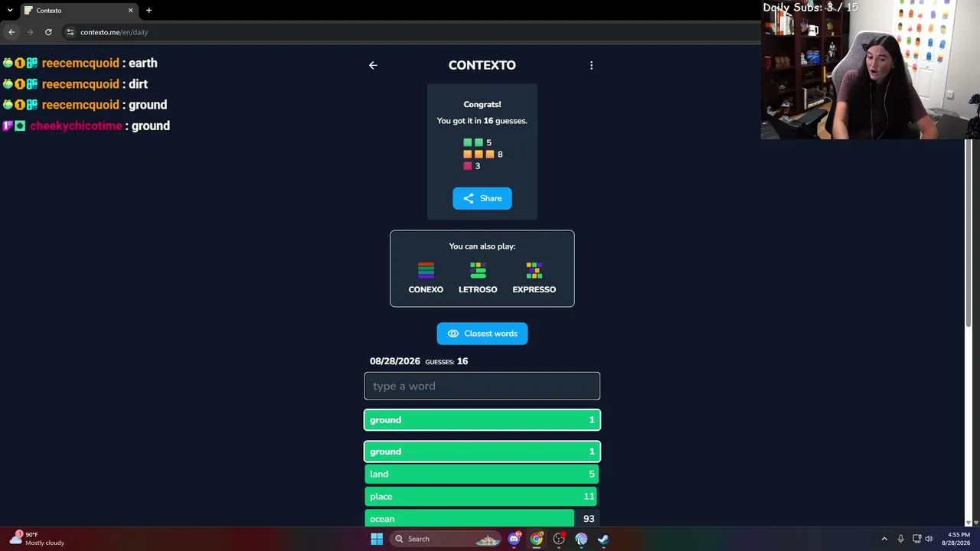Switch to the Contexto browser tab
The width and height of the screenshot is (980, 551).
tap(77, 11)
